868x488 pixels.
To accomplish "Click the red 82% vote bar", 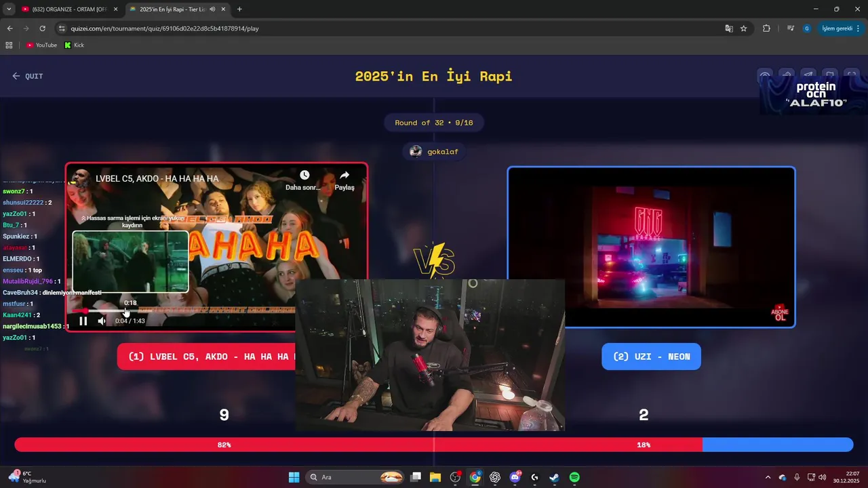I will coord(358,445).
